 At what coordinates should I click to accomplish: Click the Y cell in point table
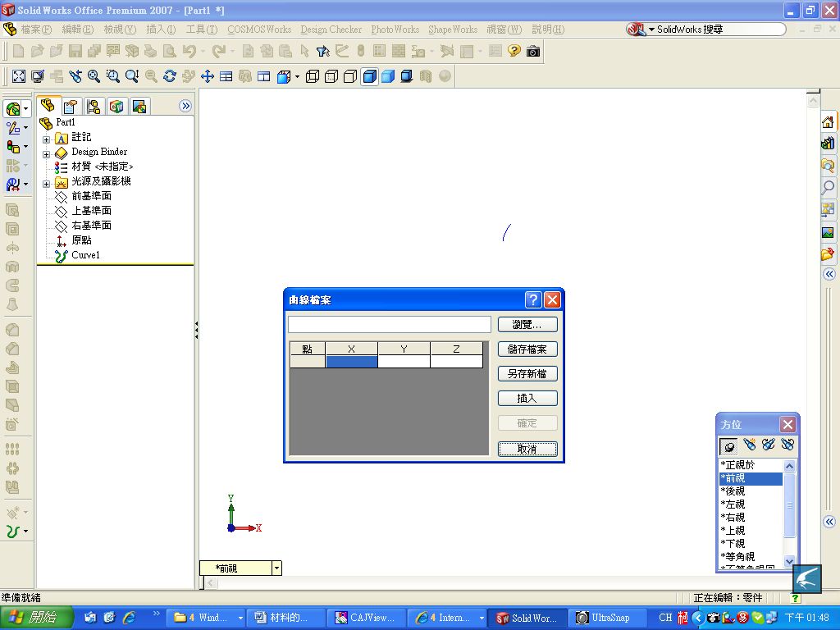click(404, 362)
